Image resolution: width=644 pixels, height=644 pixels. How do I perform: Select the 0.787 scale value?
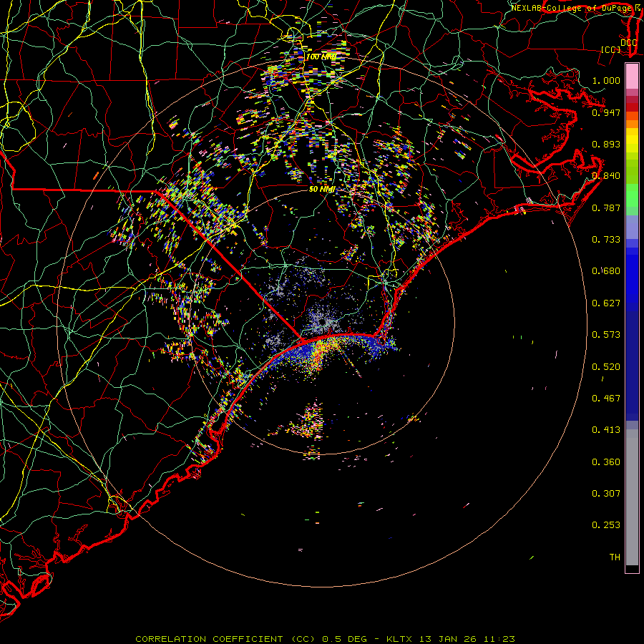pyautogui.click(x=606, y=208)
